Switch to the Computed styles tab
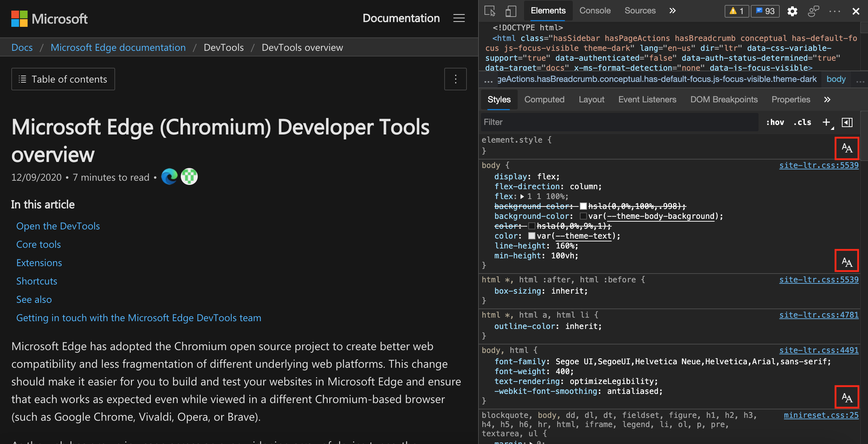The width and height of the screenshot is (868, 444). pyautogui.click(x=545, y=99)
